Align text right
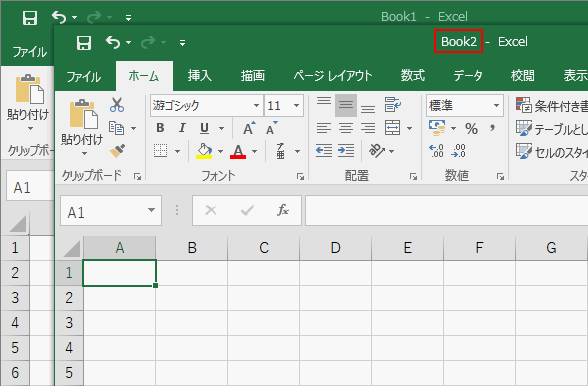 coord(368,128)
